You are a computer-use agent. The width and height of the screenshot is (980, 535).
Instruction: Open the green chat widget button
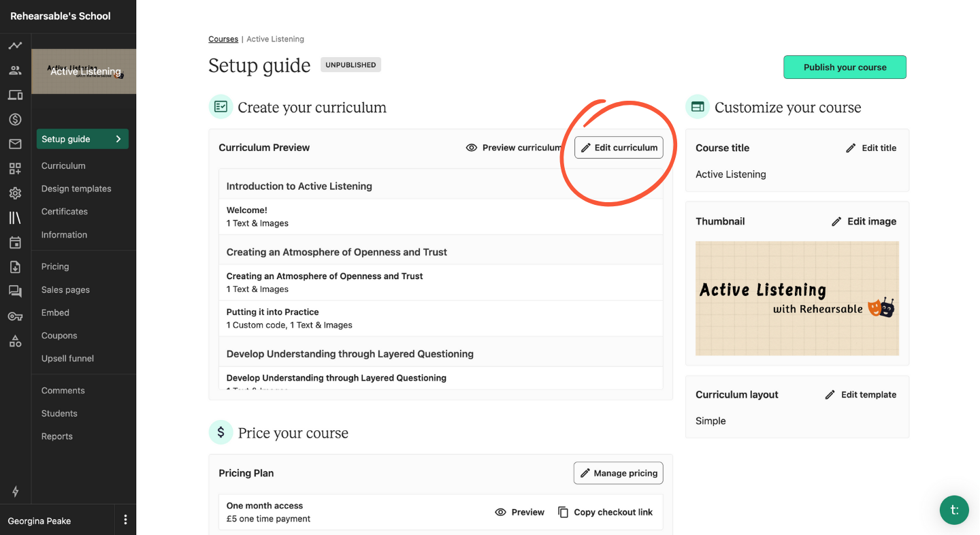point(954,510)
